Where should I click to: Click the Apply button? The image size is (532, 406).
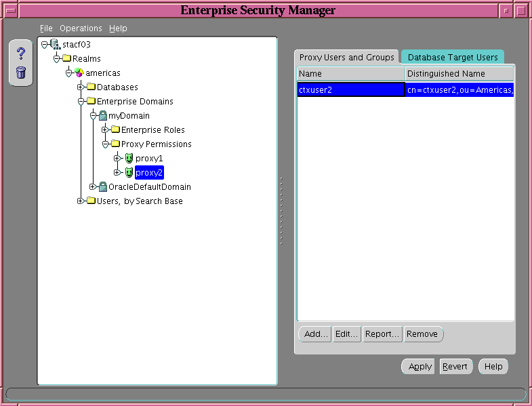click(x=420, y=367)
